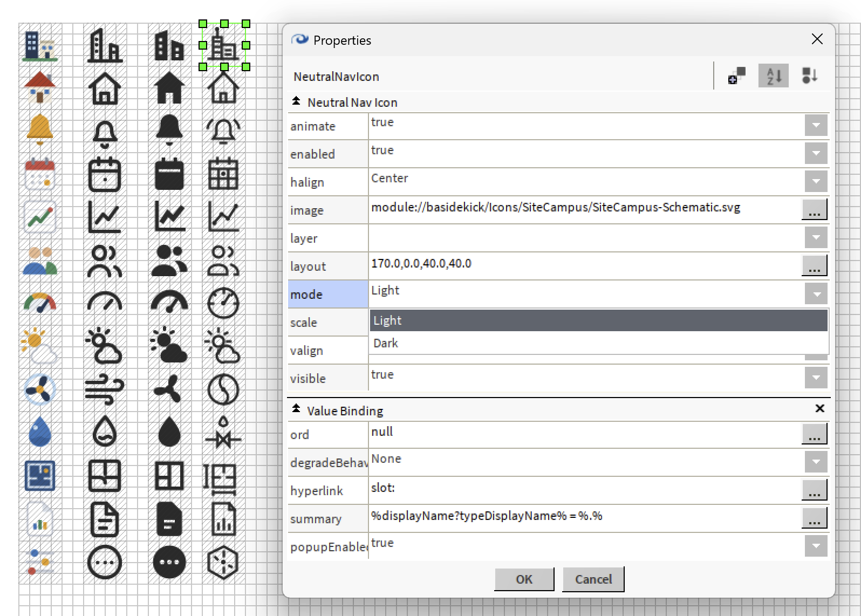861x616 pixels.
Task: Open the animate property dropdown
Action: [x=816, y=125]
